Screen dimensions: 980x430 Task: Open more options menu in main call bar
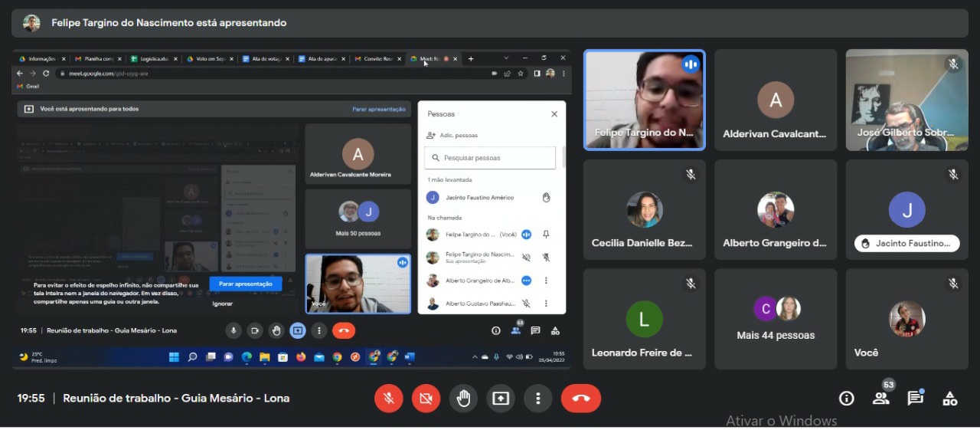(x=538, y=399)
